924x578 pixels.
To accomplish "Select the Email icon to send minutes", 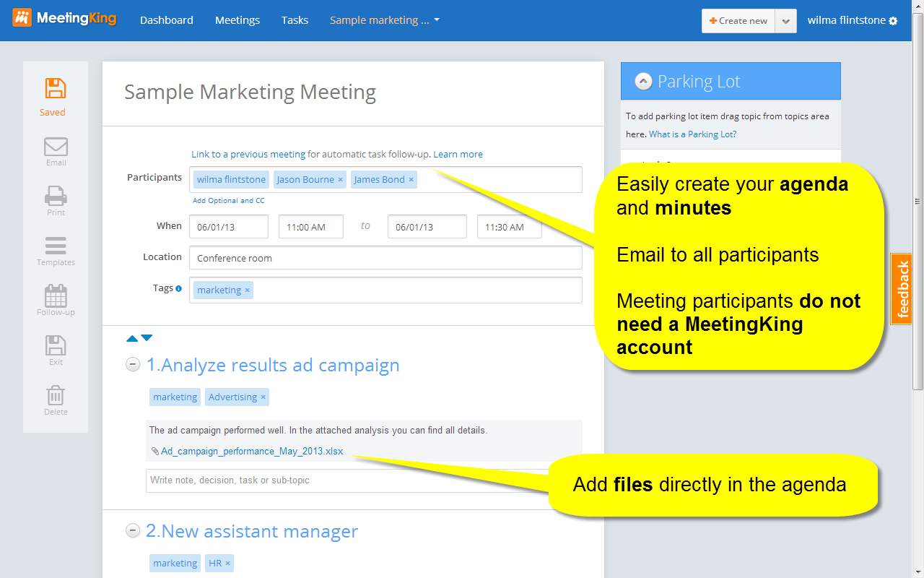I will 56,146.
